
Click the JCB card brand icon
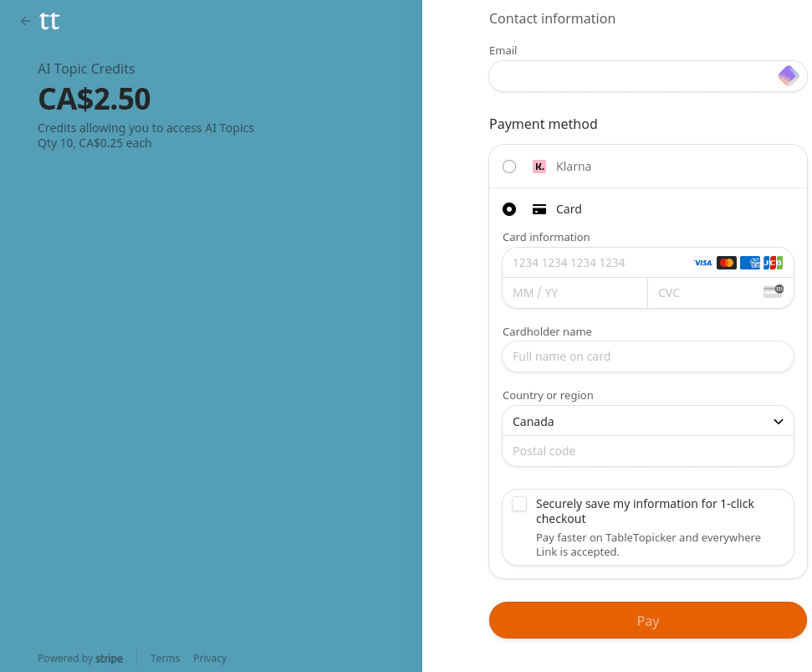tap(773, 263)
